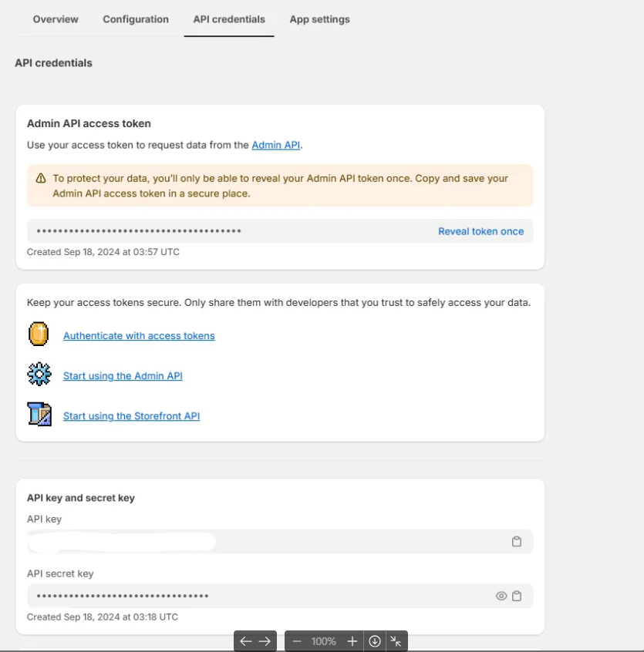Viewport: 644px width, 652px height.
Task: Open Authenticate with access tokens link
Action: point(139,336)
